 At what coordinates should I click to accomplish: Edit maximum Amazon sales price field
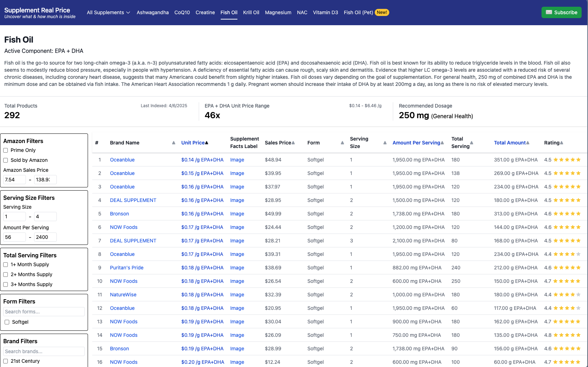45,180
